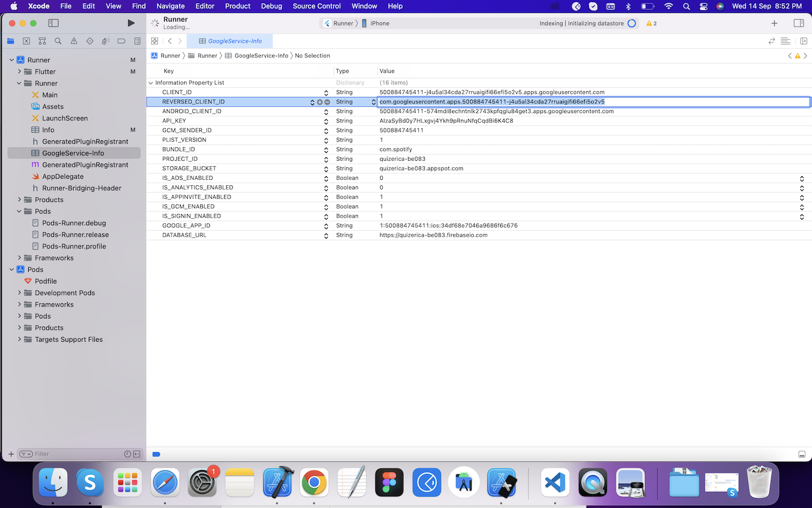The width and height of the screenshot is (812, 508).
Task: Open the IS_ANALYTICS_ENABLED boolean value dropdown
Action: 802,188
